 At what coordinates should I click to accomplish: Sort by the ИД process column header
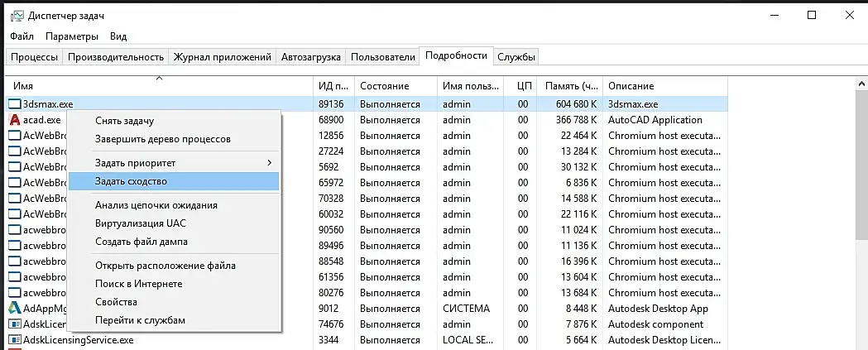click(x=333, y=86)
